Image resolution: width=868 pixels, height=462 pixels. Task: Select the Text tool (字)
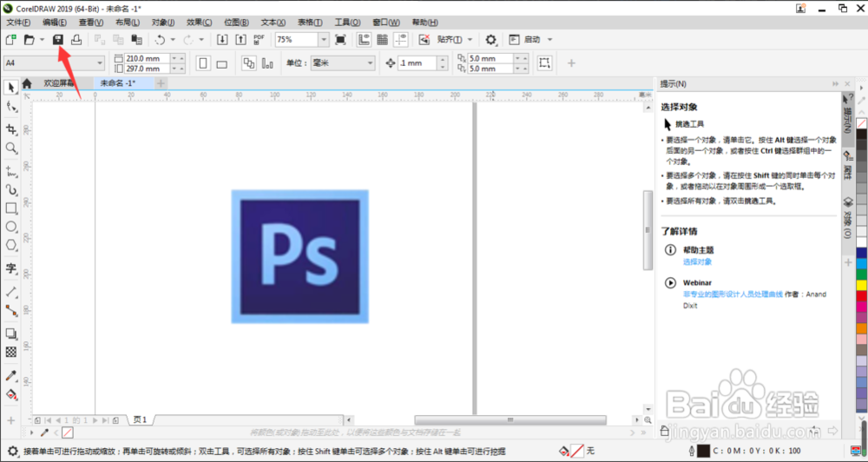click(11, 268)
